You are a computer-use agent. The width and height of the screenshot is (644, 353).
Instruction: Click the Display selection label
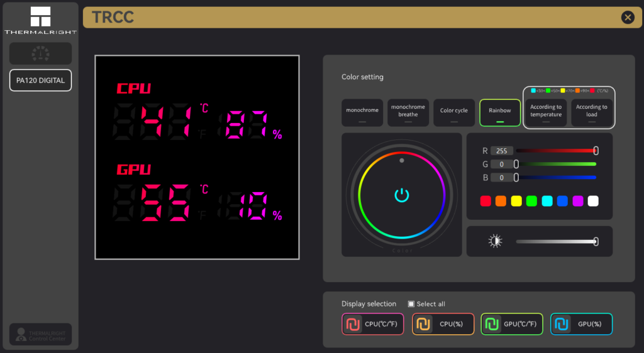[369, 304]
